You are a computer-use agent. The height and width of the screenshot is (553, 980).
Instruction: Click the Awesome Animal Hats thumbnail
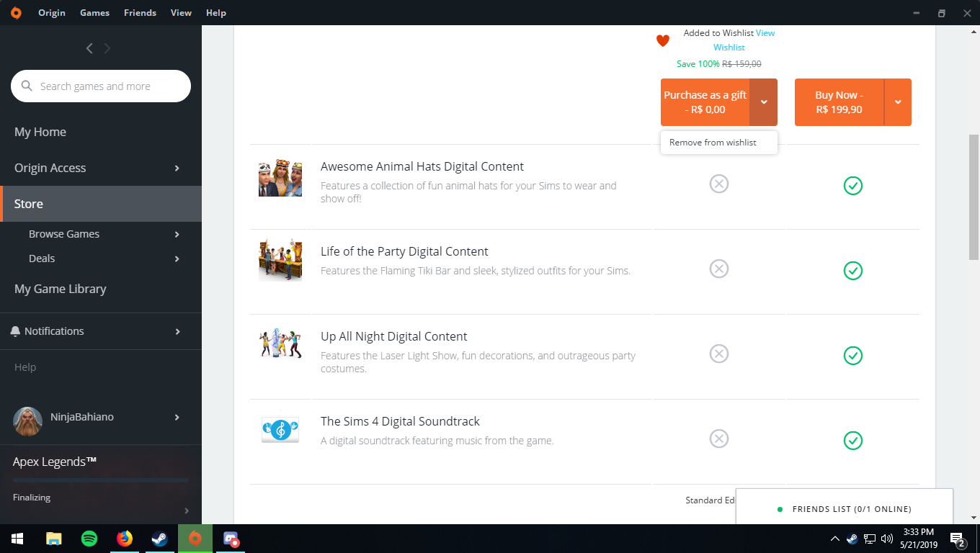(x=280, y=179)
